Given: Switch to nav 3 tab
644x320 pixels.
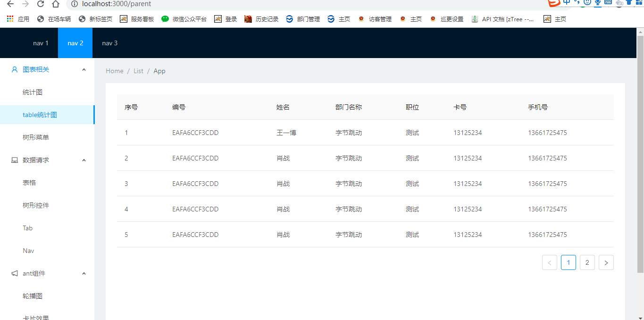Looking at the screenshot, I should coord(110,43).
